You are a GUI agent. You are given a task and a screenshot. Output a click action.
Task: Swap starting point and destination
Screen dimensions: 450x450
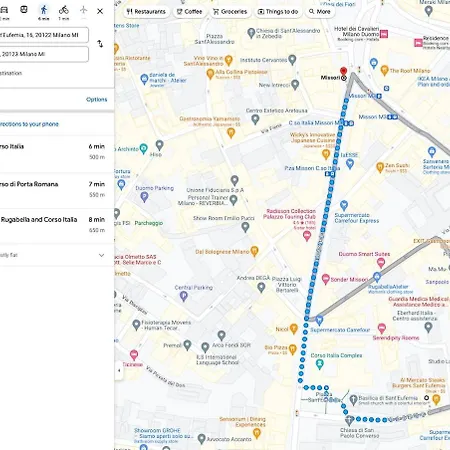100,44
